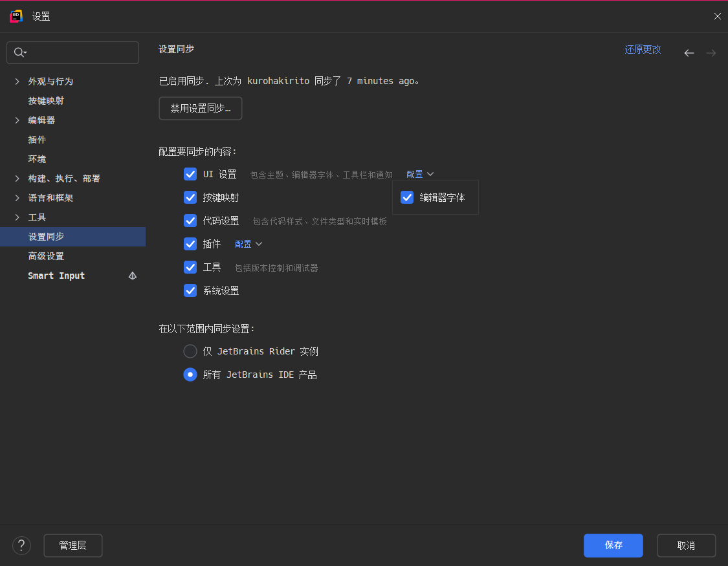The image size is (728, 566).
Task: Disable syncing of 按键映射
Action: point(190,197)
